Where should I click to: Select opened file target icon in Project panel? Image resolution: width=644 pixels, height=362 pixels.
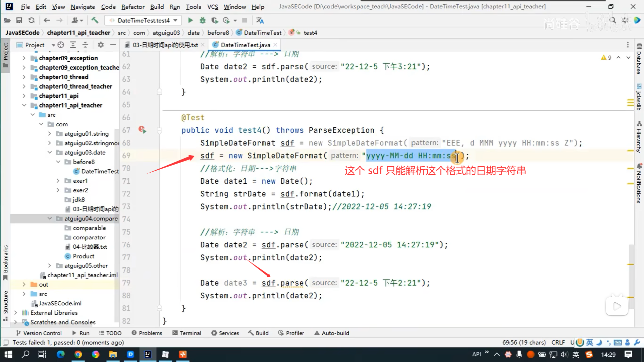coord(61,45)
